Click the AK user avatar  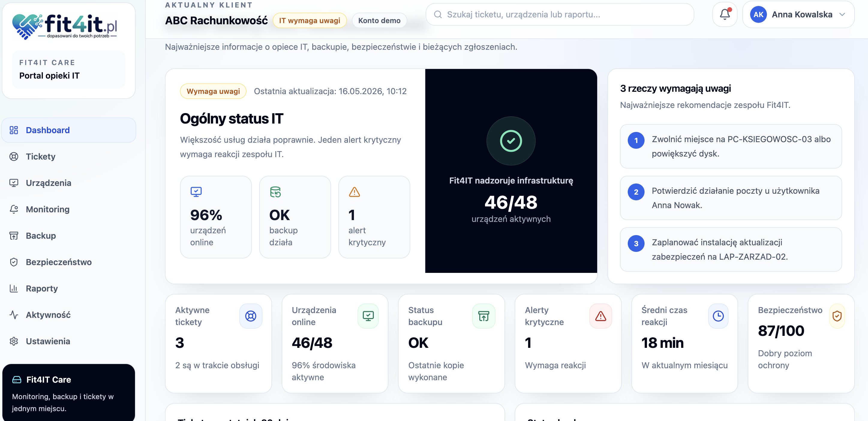(758, 14)
